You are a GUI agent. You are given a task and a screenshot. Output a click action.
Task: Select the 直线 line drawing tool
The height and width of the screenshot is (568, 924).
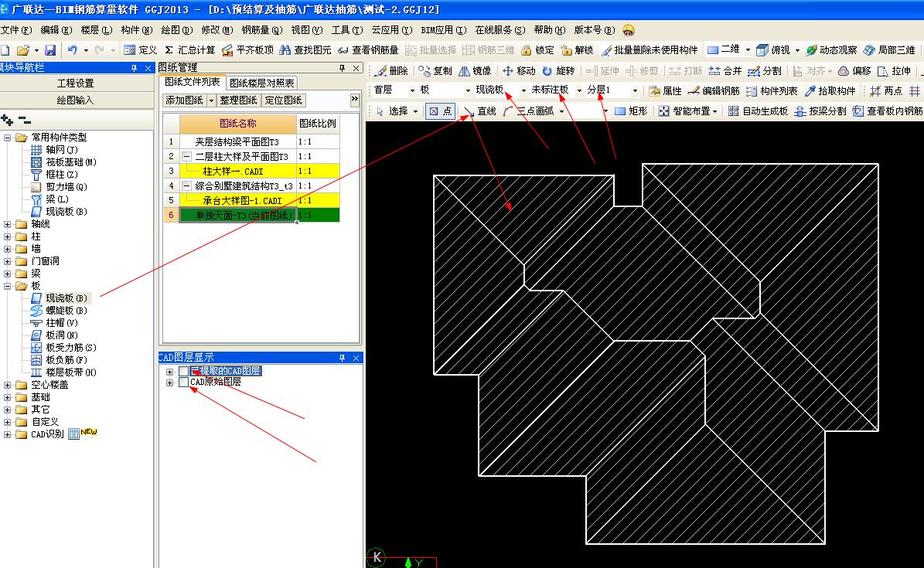tap(479, 111)
